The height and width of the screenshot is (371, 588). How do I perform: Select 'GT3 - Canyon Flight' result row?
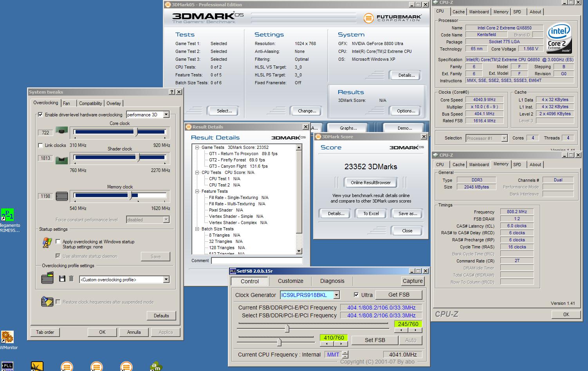[238, 166]
